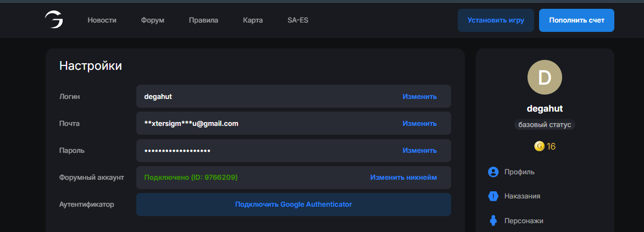Click the site logo icon
644x232 pixels.
pos(54,20)
